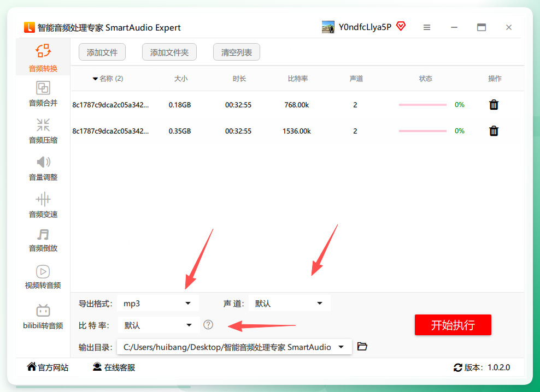
Task: Click the 清空列表 button
Action: (236, 52)
